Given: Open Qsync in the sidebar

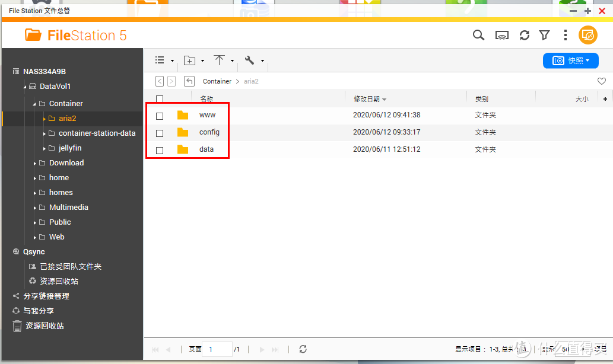Looking at the screenshot, I should [x=34, y=252].
